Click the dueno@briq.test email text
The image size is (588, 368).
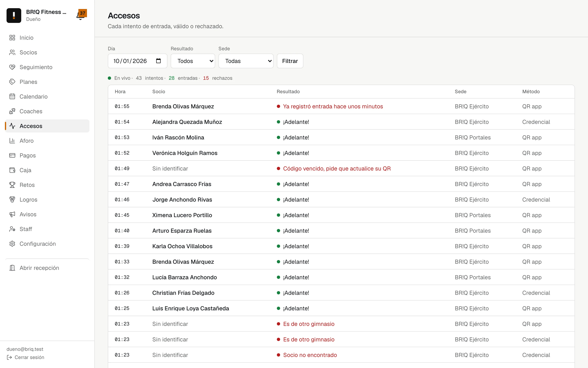(x=25, y=349)
